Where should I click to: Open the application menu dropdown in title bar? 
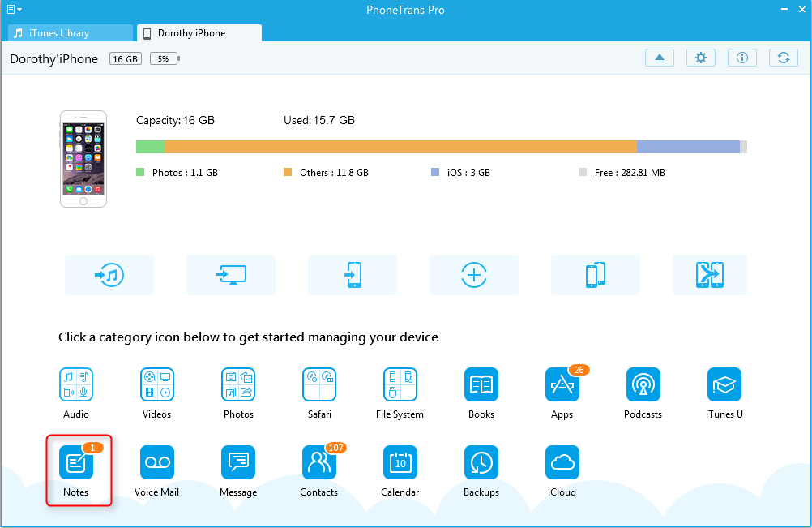pyautogui.click(x=14, y=10)
